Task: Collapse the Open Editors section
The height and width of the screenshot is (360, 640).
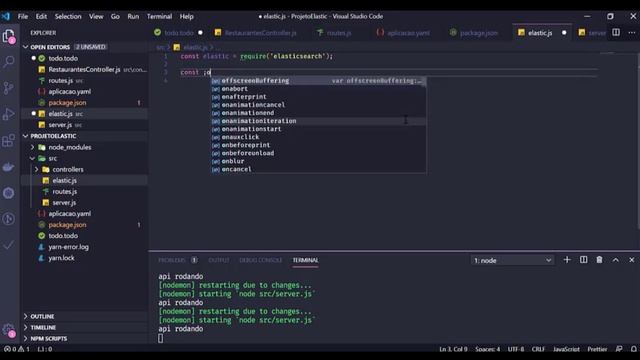Action: tap(84, 47)
